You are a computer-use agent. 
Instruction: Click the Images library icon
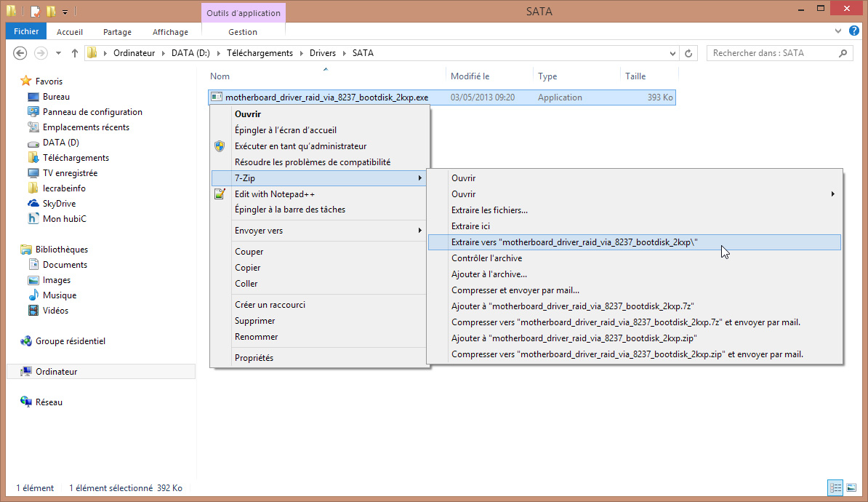(x=33, y=280)
